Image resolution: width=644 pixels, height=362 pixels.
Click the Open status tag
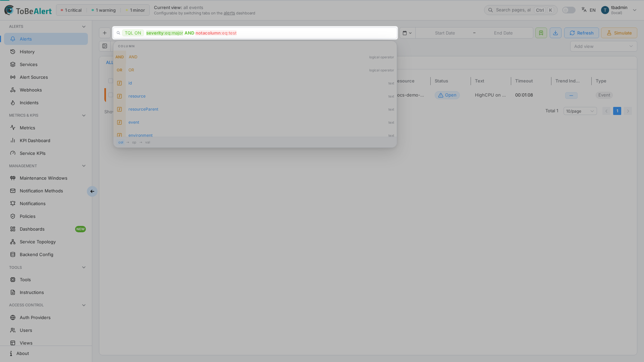(447, 95)
